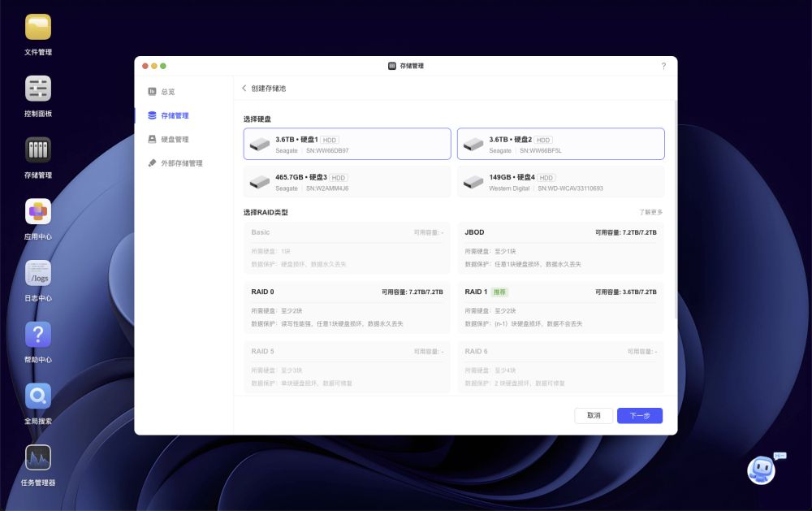Click serial SN:W2AMM4J6

click(327, 188)
